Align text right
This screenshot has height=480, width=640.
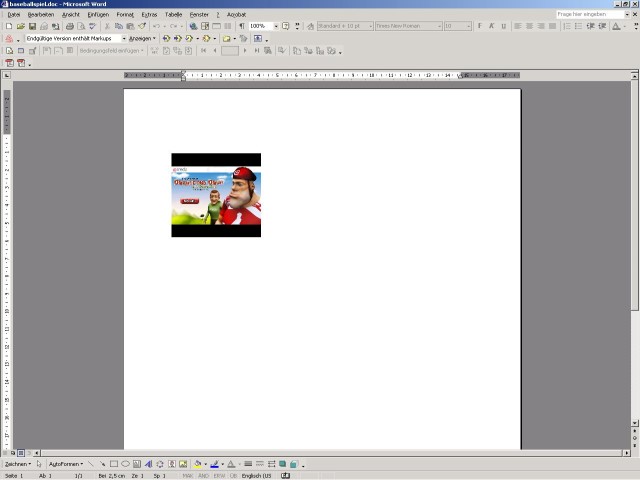[x=541, y=26]
